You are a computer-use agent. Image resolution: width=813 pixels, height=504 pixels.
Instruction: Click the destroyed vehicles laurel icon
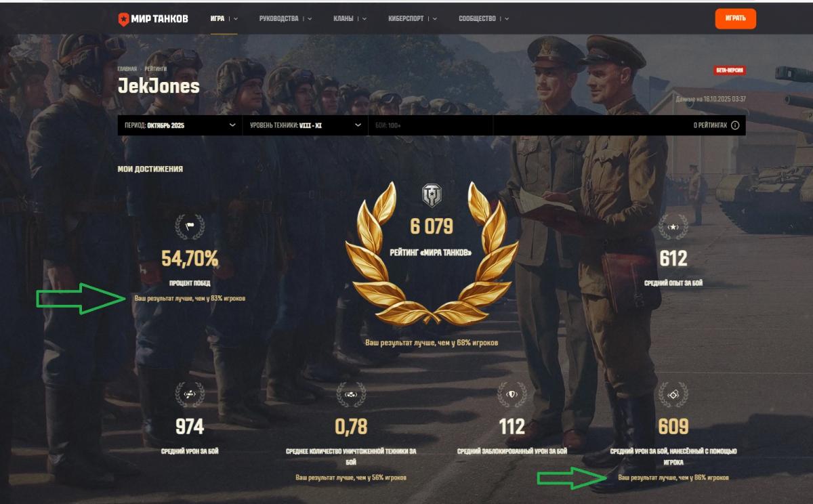pos(351,394)
